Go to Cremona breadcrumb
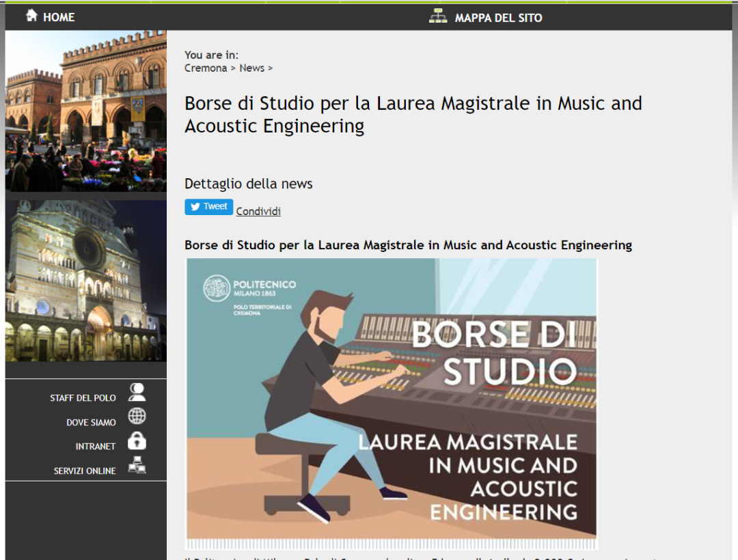The height and width of the screenshot is (560, 738). click(206, 68)
